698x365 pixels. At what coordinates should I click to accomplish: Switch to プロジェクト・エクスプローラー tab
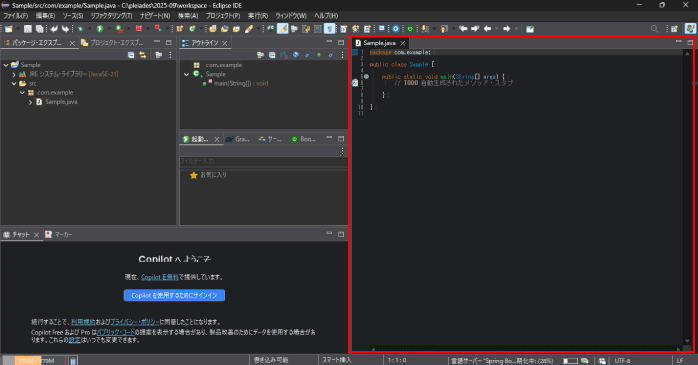(112, 43)
